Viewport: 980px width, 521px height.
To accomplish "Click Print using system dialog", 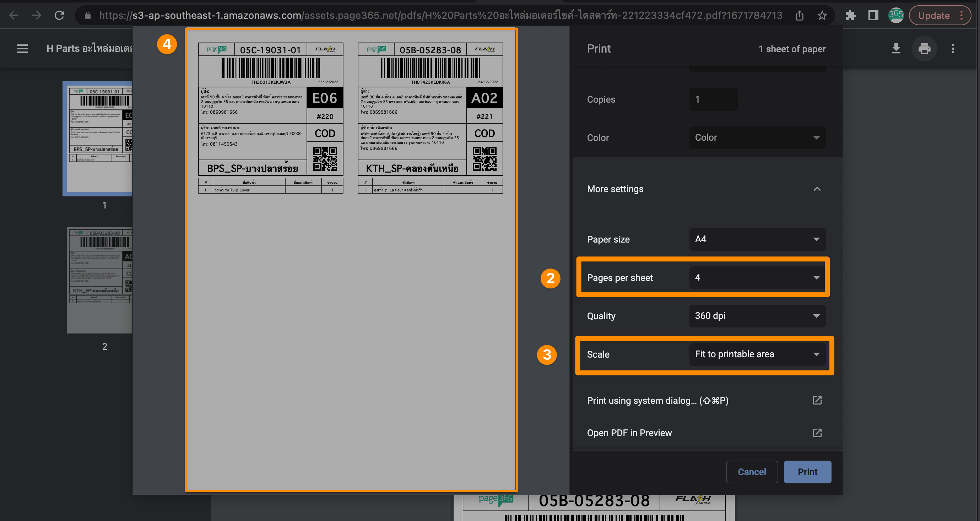I will tap(657, 401).
